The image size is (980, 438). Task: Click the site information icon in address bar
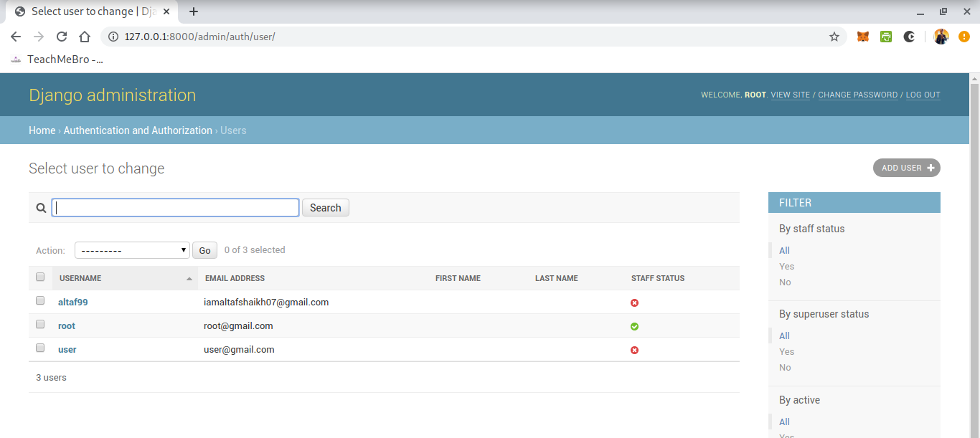(113, 37)
